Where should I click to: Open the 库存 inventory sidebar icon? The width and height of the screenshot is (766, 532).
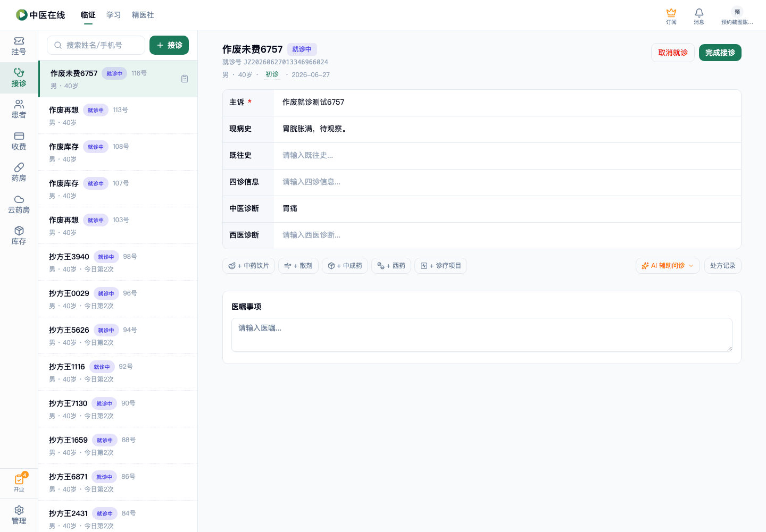tap(19, 236)
